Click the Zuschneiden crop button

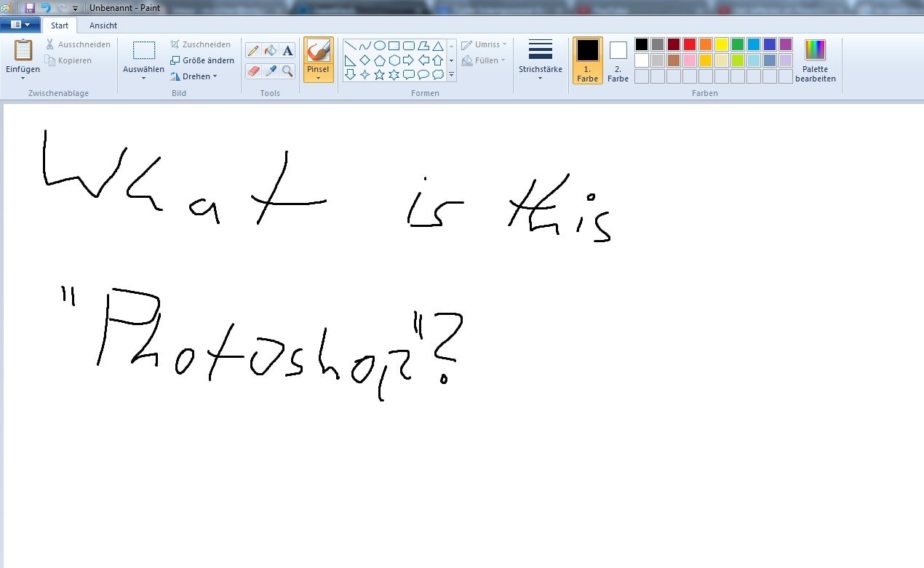201,44
